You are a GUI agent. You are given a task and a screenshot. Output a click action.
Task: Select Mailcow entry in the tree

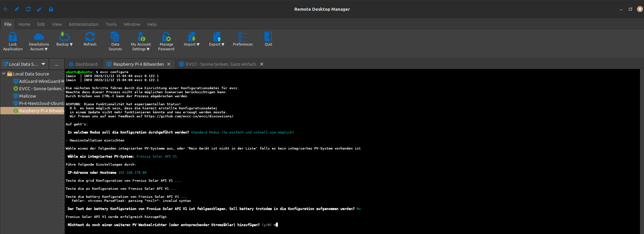pyautogui.click(x=28, y=96)
